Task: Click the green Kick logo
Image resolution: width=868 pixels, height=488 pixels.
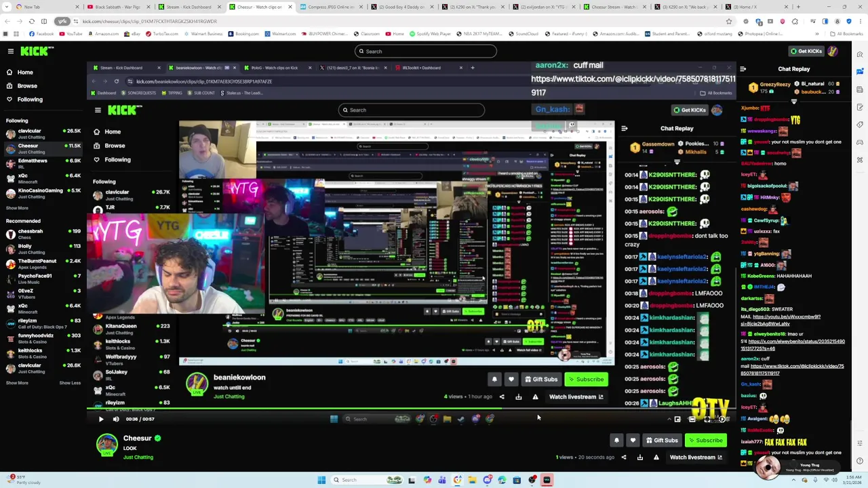Action: click(x=33, y=51)
